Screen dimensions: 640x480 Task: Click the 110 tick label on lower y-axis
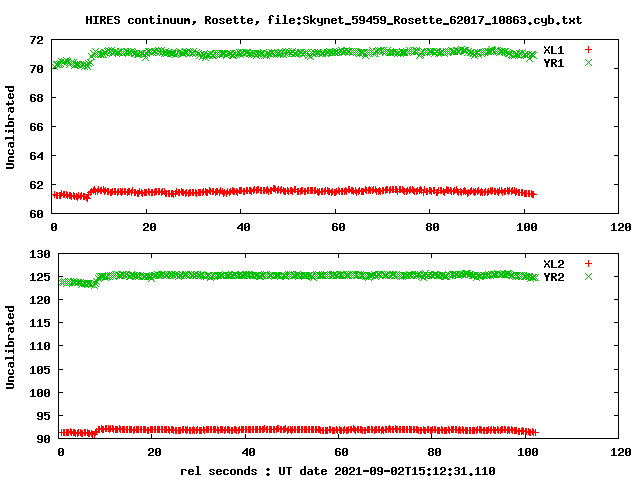[40, 346]
